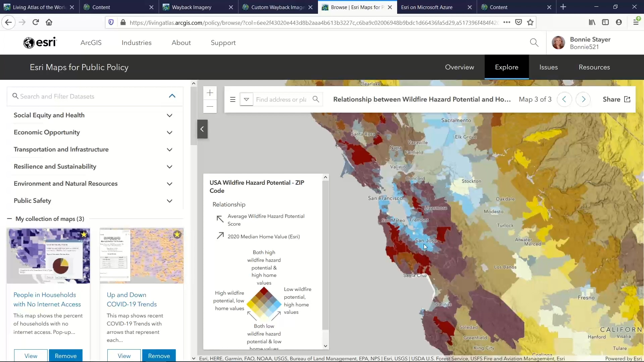Share the current map

coord(616,99)
